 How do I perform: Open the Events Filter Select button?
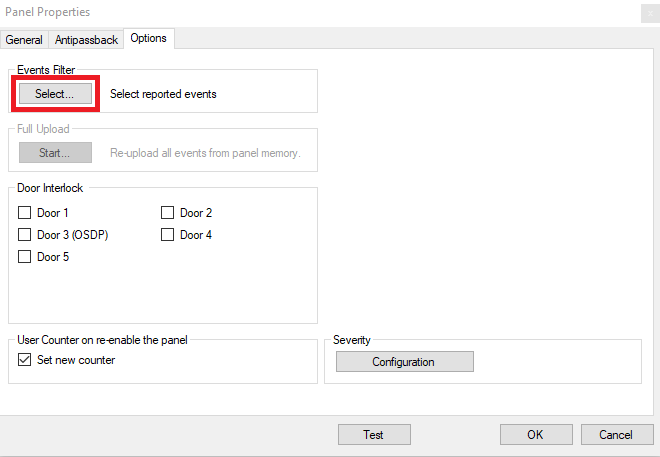[x=55, y=93]
